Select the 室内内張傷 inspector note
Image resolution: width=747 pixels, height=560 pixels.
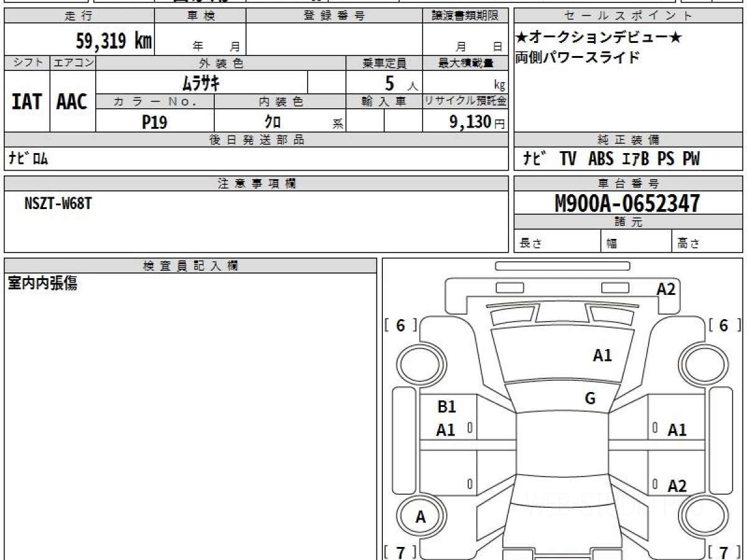[x=42, y=284]
